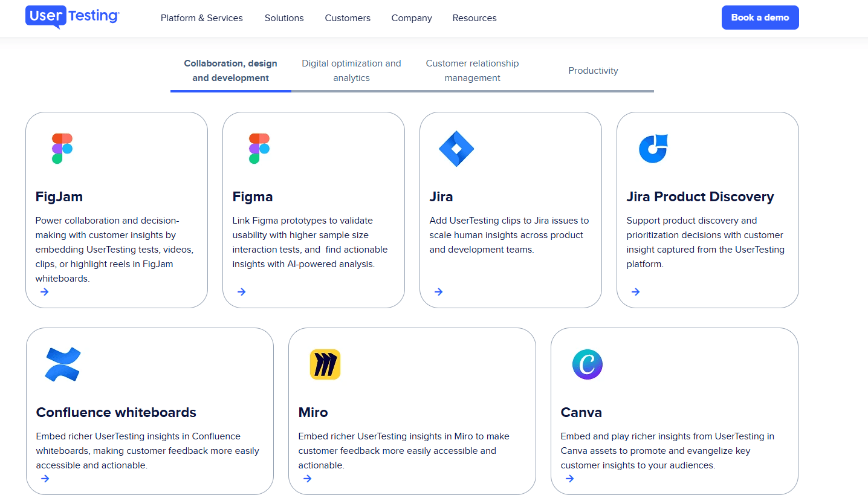Open the Jira Product Discovery title
This screenshot has height=498, width=868.
[701, 197]
